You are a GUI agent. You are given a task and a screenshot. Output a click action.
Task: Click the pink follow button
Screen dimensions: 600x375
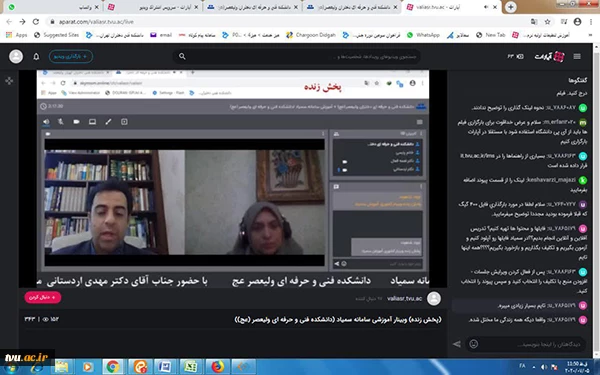[43, 297]
